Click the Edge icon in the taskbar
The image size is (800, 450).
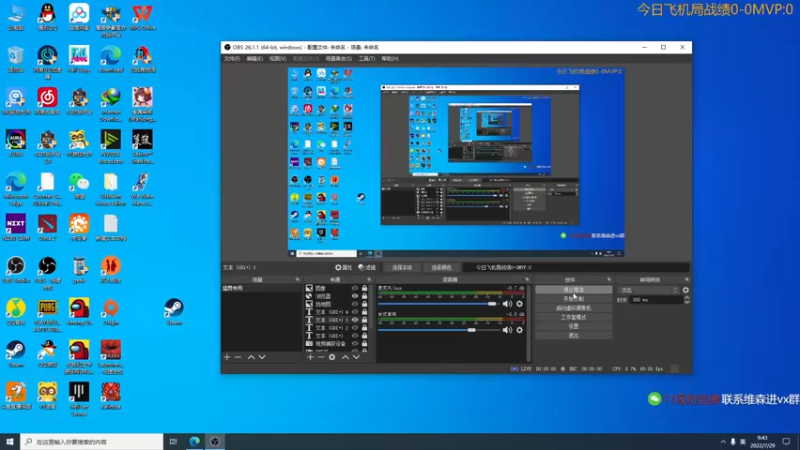194,441
